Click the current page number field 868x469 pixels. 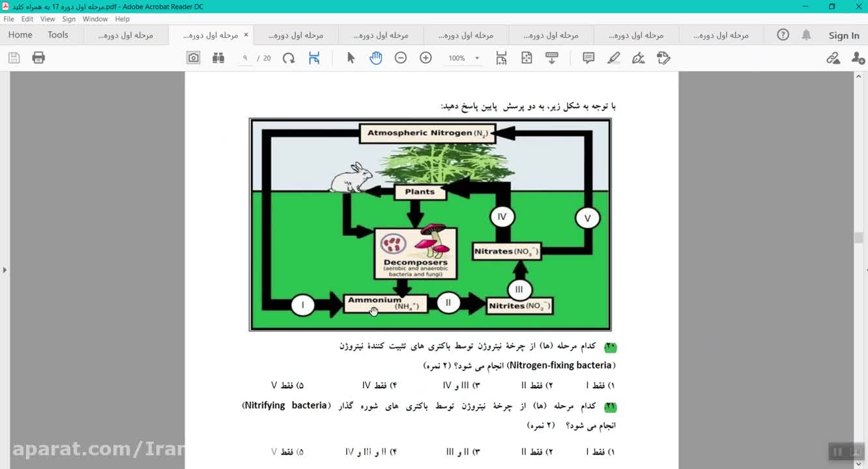pyautogui.click(x=245, y=58)
